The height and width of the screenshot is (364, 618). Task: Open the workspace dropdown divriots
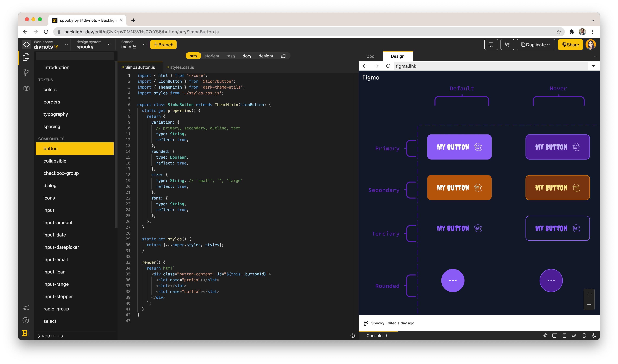(66, 45)
